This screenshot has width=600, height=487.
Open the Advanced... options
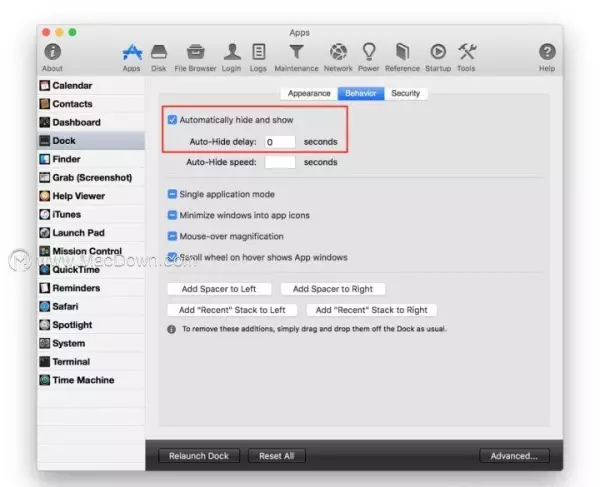(x=514, y=456)
